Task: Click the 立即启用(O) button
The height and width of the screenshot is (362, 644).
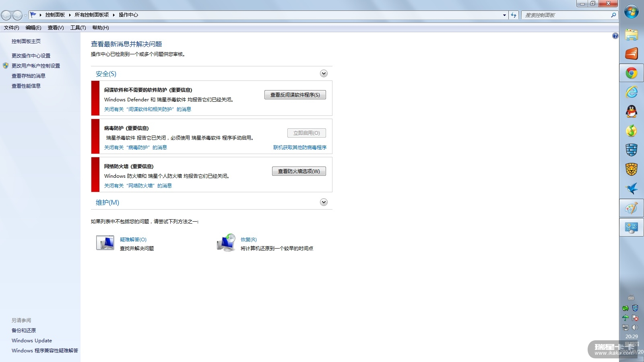Action: tap(307, 133)
